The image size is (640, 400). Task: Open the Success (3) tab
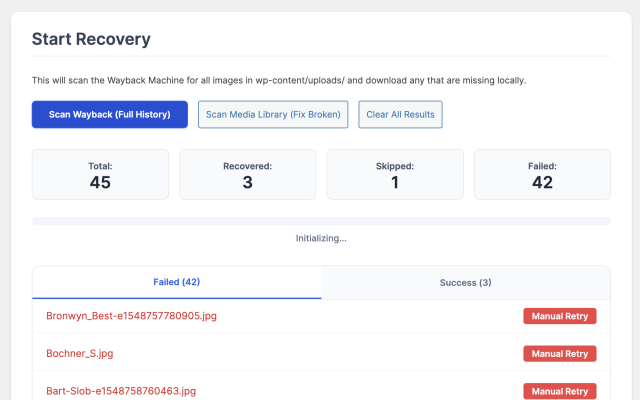coord(465,282)
